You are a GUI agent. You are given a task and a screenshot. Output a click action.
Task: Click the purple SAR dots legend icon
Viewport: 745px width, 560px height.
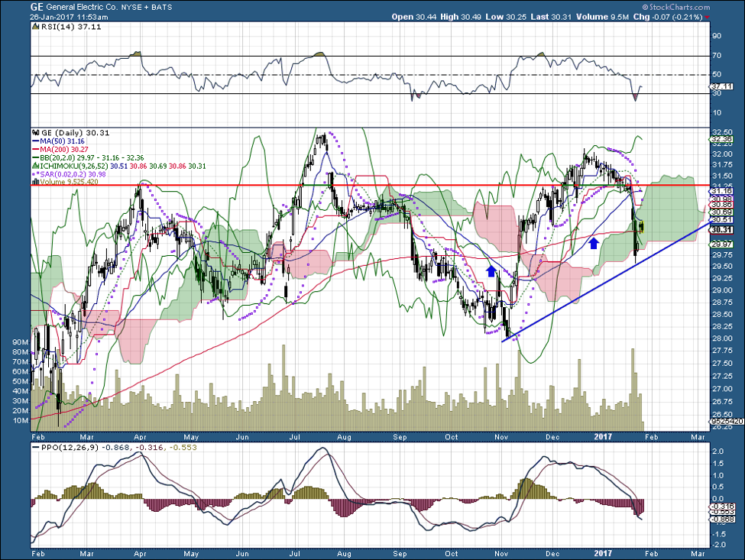tap(35, 174)
